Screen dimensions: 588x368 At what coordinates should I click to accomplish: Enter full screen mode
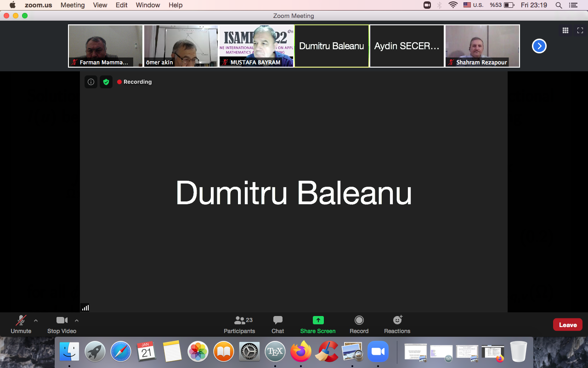tap(580, 30)
